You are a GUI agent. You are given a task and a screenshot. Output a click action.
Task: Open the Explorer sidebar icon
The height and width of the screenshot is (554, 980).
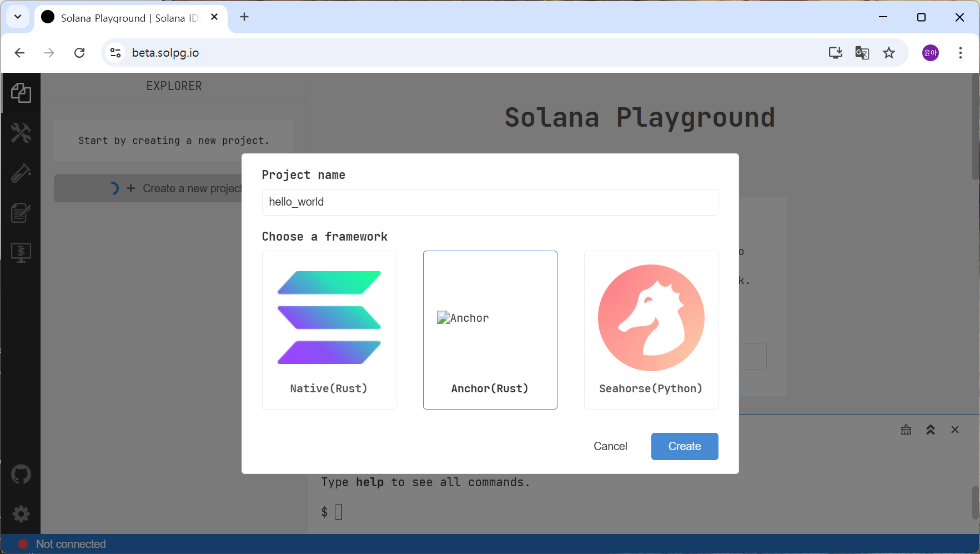click(x=21, y=93)
